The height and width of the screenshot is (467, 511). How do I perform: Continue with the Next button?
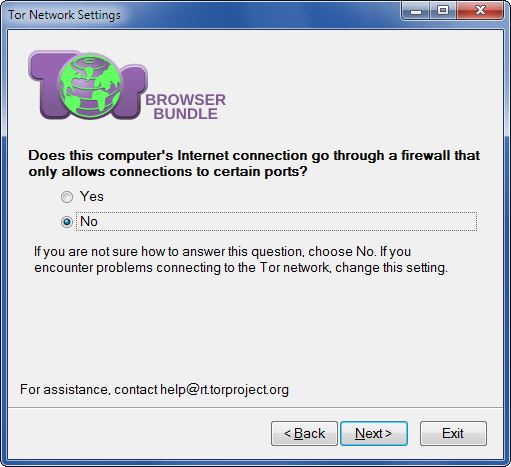(x=374, y=433)
